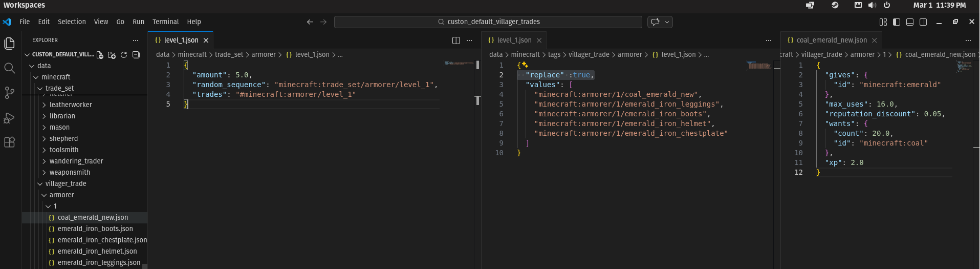The width and height of the screenshot is (980, 269).
Task: Click the New File icon in Explorer
Action: coord(100,55)
